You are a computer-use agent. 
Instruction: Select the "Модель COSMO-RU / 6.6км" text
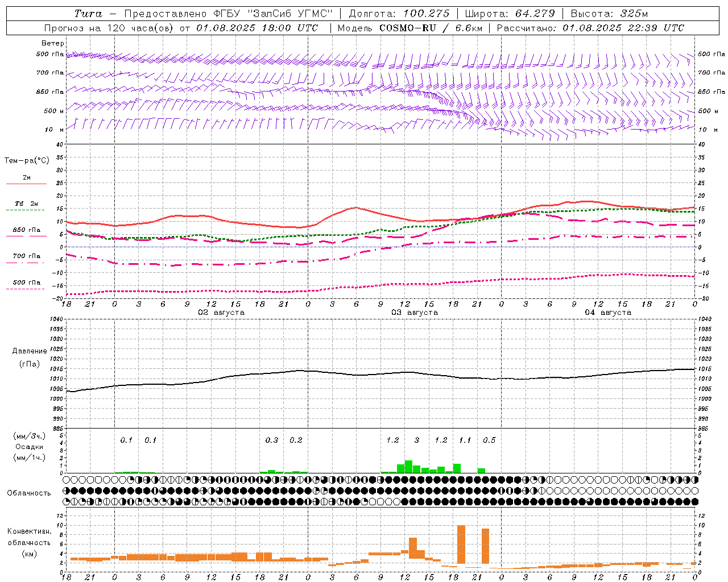[x=410, y=28]
